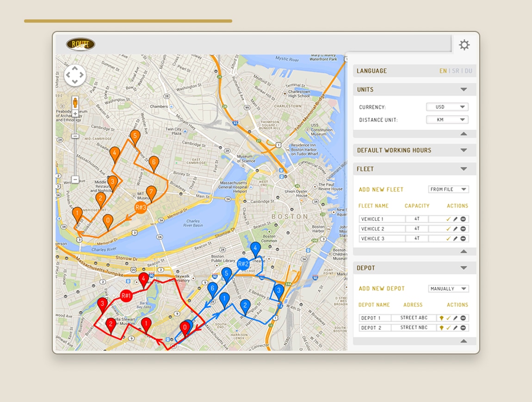Expand Default Working Hours section
This screenshot has height=402, width=532.
[464, 150]
